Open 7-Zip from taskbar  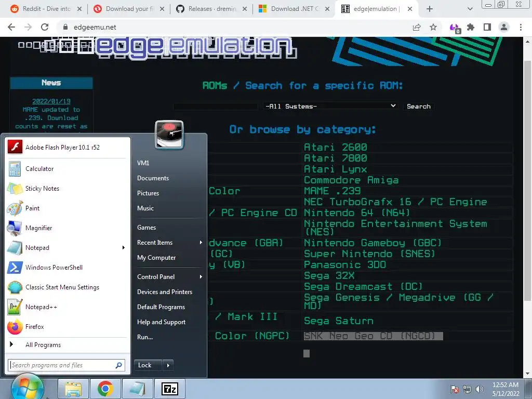tap(170, 389)
